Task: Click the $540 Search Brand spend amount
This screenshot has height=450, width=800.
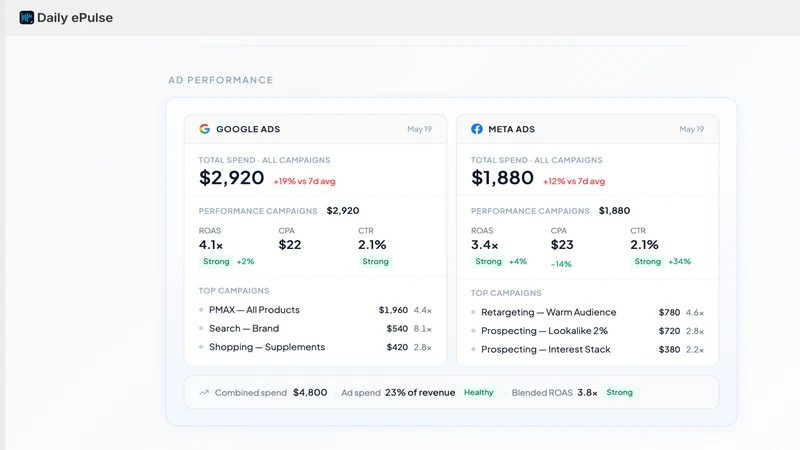Action: pos(397,329)
